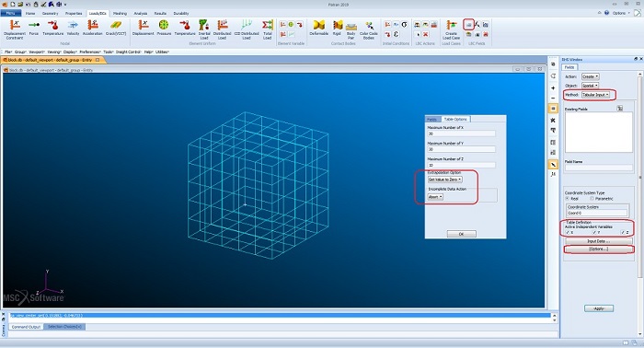This screenshot has height=348, width=644.
Task: Click the Create Load Case icon
Action: (x=451, y=29)
